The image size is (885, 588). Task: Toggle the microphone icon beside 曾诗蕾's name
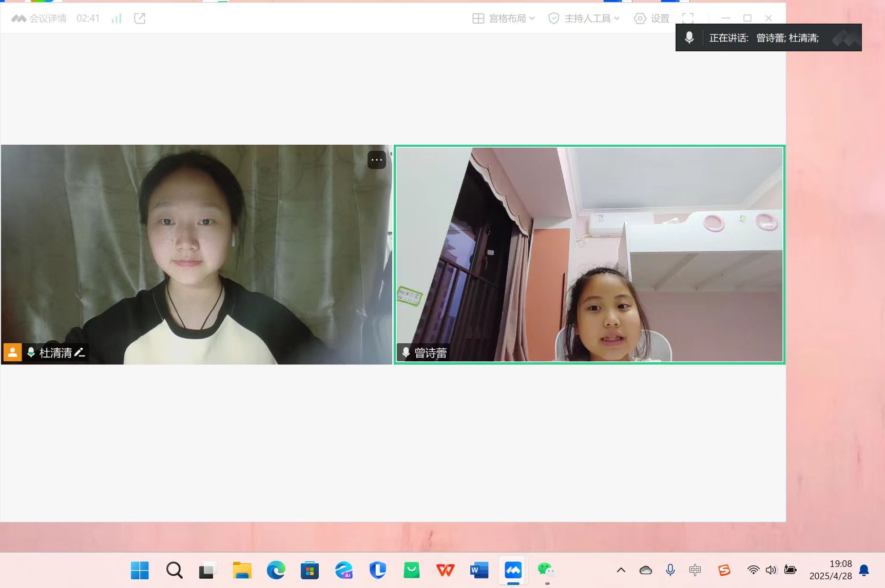[406, 352]
